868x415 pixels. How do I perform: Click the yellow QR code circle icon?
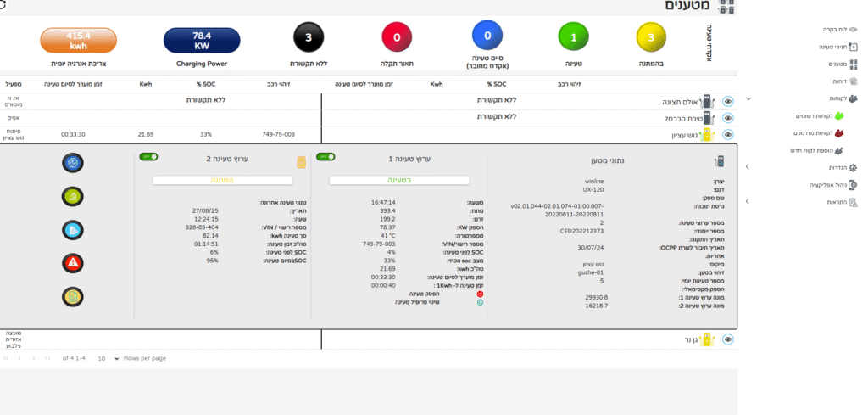[74, 297]
